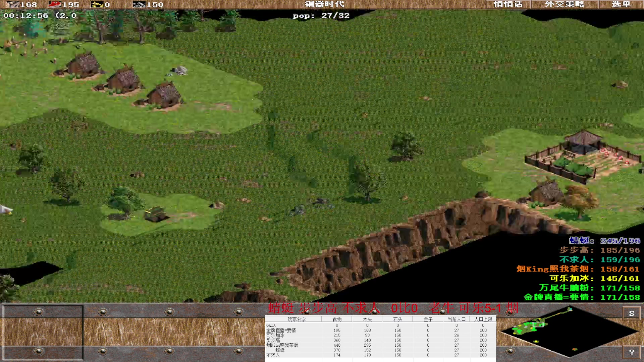The width and height of the screenshot is (644, 362).
Task: Click the 步步高: 185/196 score line
Action: pyautogui.click(x=600, y=250)
